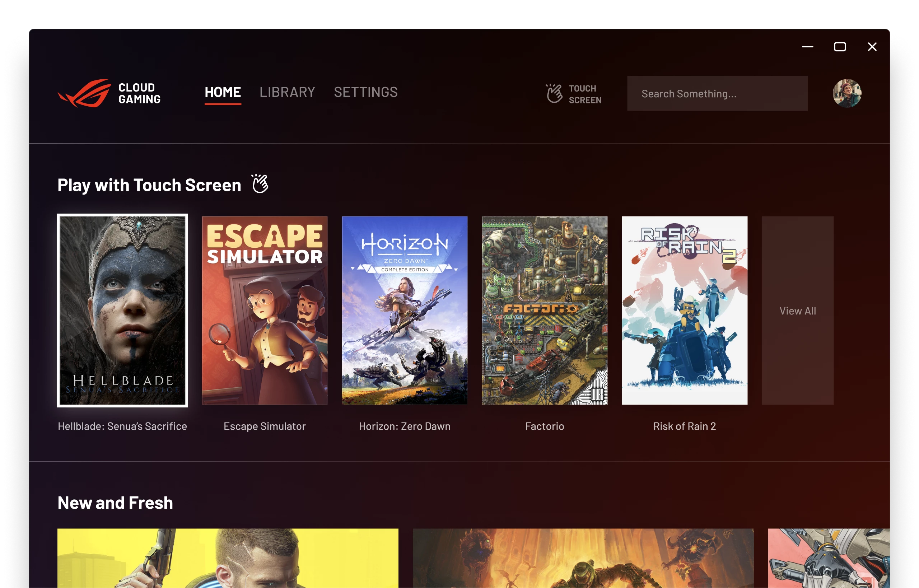Viewport: 919px width, 588px height.
Task: Maximize the Cloud Gaming window
Action: 840,47
